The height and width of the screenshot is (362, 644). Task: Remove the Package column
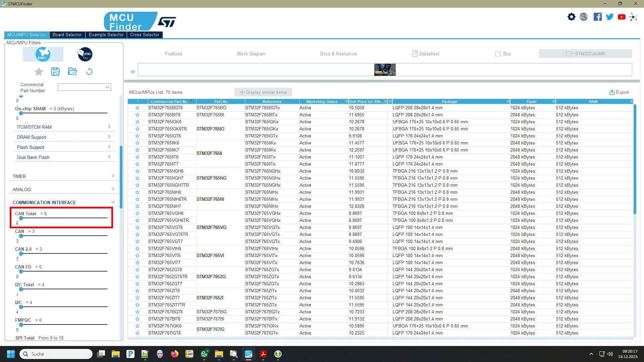(x=508, y=101)
